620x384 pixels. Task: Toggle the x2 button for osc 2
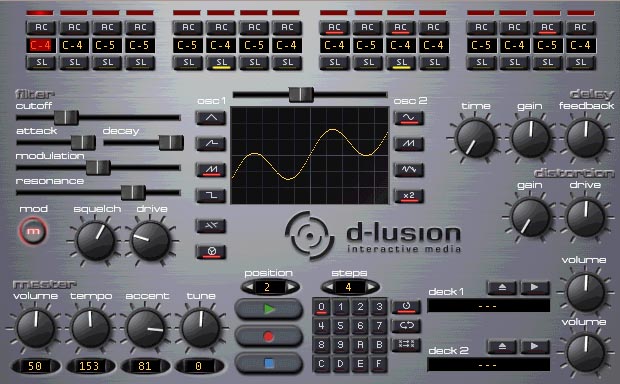[409, 196]
